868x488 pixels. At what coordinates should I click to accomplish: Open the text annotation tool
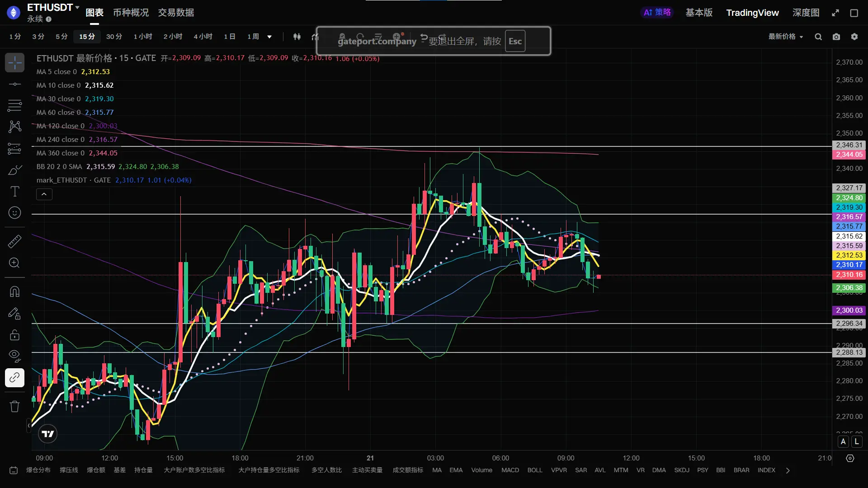click(x=14, y=192)
